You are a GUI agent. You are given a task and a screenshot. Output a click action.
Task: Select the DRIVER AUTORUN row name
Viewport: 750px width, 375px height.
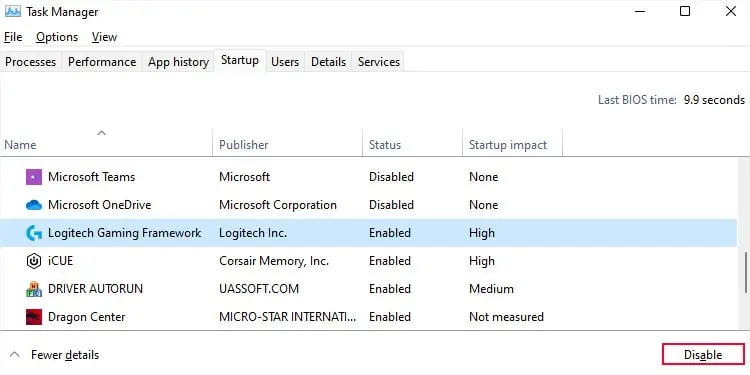pyautogui.click(x=95, y=289)
